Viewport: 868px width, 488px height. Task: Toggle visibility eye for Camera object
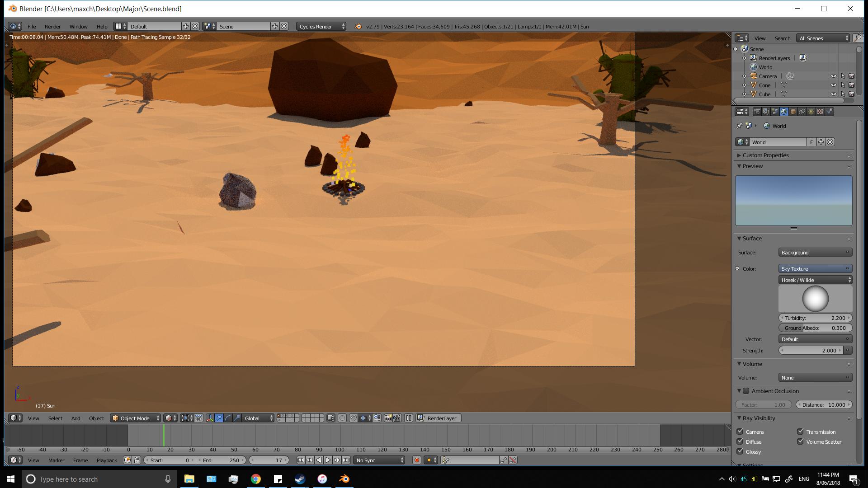click(834, 76)
